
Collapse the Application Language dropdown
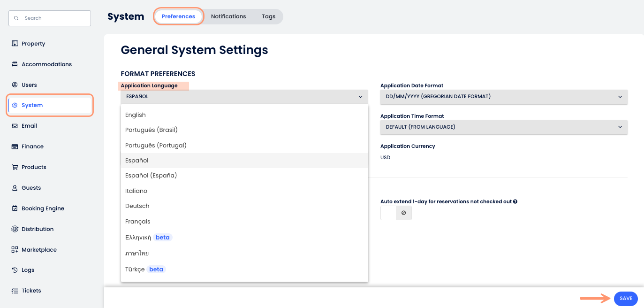[244, 97]
